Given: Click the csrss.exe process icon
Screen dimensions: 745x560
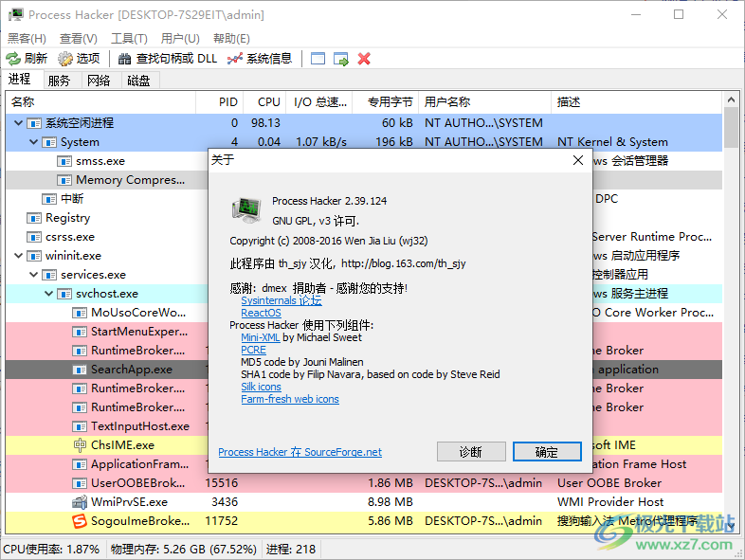Looking at the screenshot, I should tap(34, 237).
